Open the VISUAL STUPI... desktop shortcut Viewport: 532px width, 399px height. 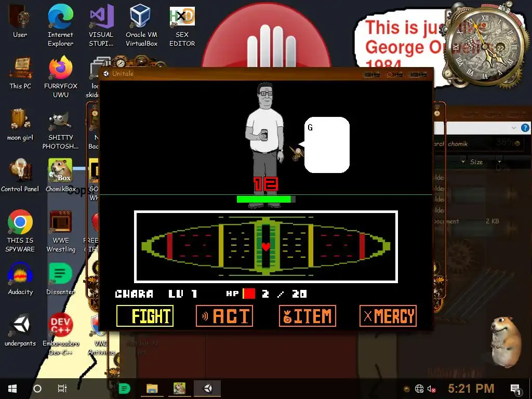point(101,25)
